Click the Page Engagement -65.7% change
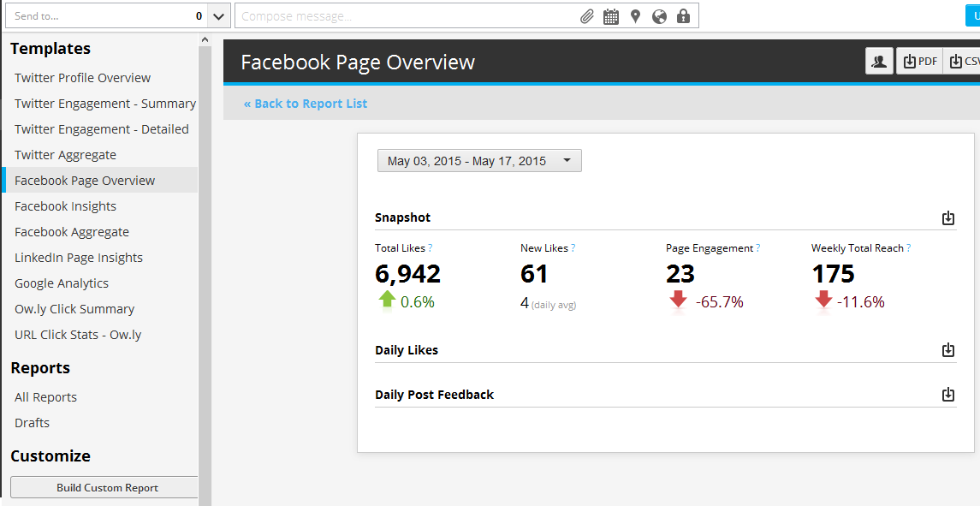 [x=719, y=302]
